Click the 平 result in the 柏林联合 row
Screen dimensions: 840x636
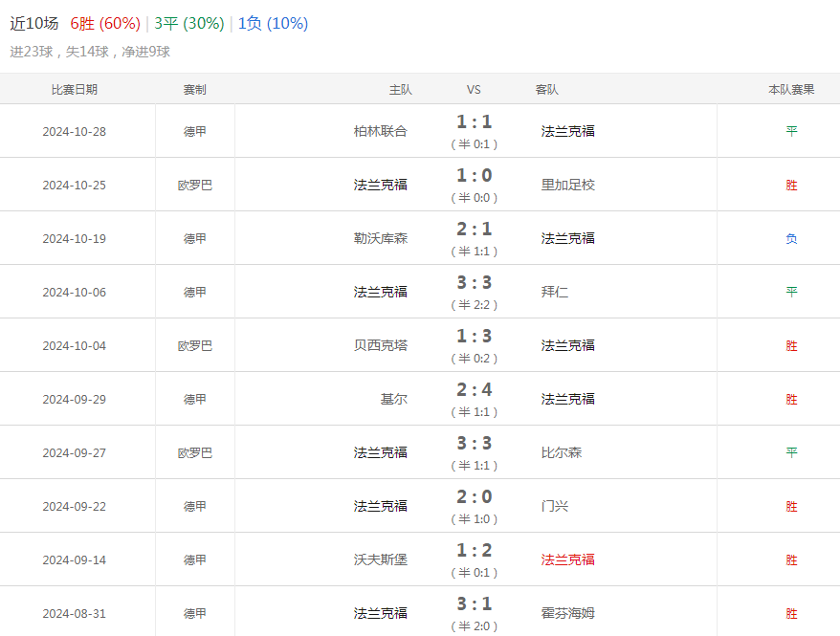pos(791,132)
